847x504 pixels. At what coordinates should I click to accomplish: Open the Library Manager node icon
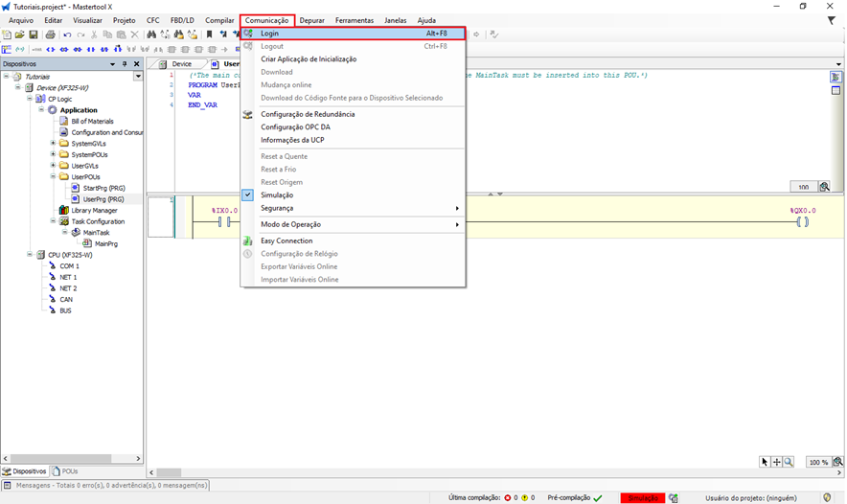coord(64,211)
